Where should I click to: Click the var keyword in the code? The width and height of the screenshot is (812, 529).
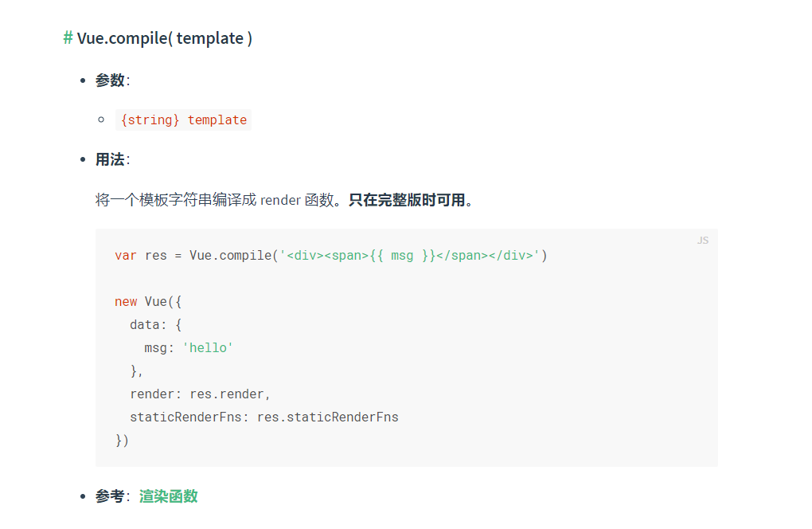[x=126, y=256]
